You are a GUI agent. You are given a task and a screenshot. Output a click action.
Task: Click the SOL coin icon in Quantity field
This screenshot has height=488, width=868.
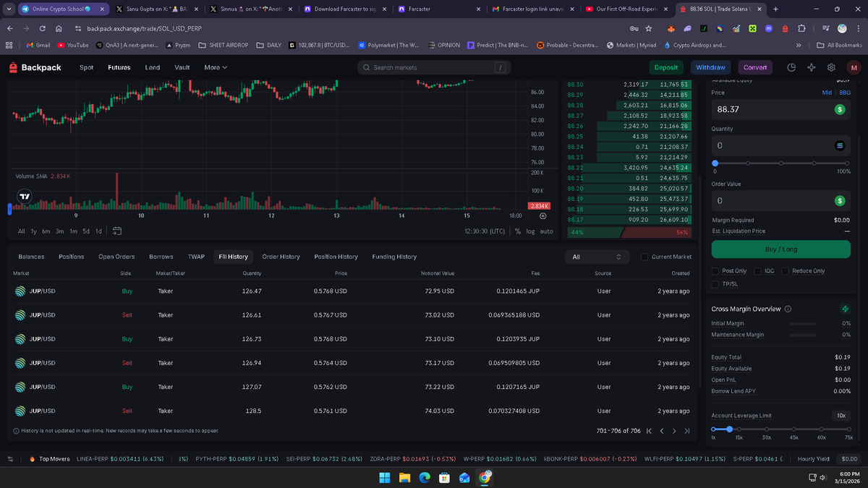pos(839,145)
